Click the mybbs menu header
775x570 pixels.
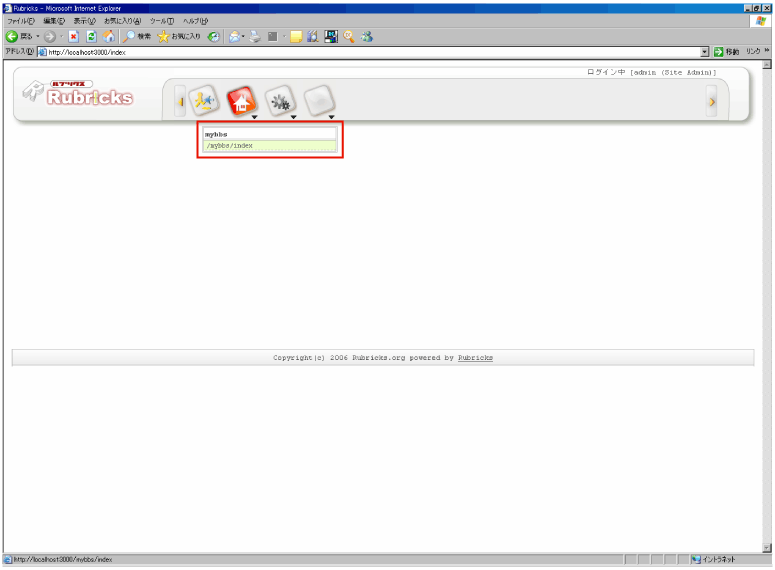pyautogui.click(x=270, y=134)
